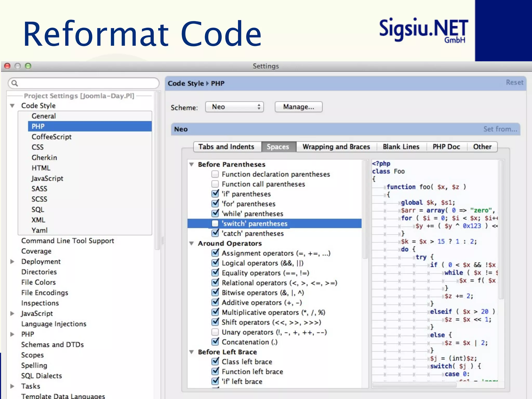
Task: Collapse Before Parentheses section
Action: (192, 164)
